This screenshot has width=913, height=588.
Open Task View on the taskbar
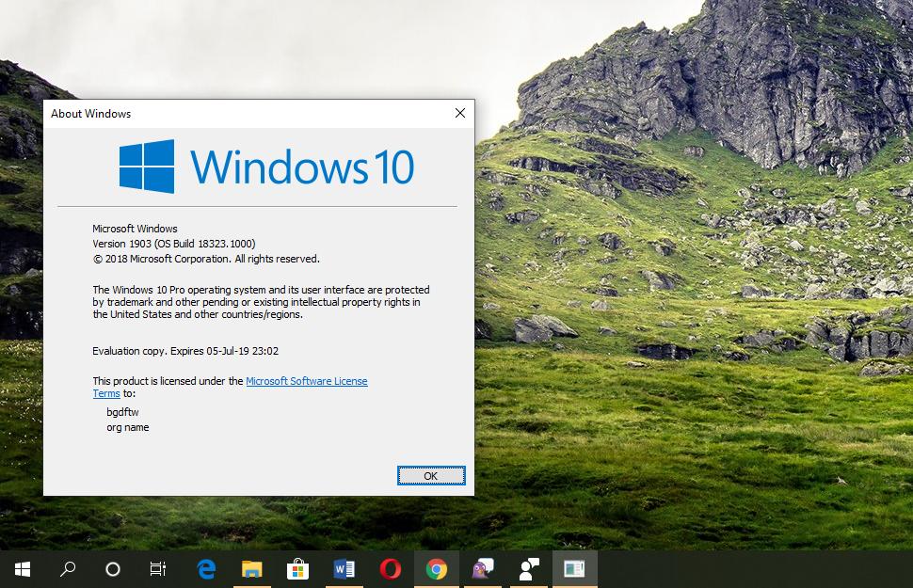158,569
